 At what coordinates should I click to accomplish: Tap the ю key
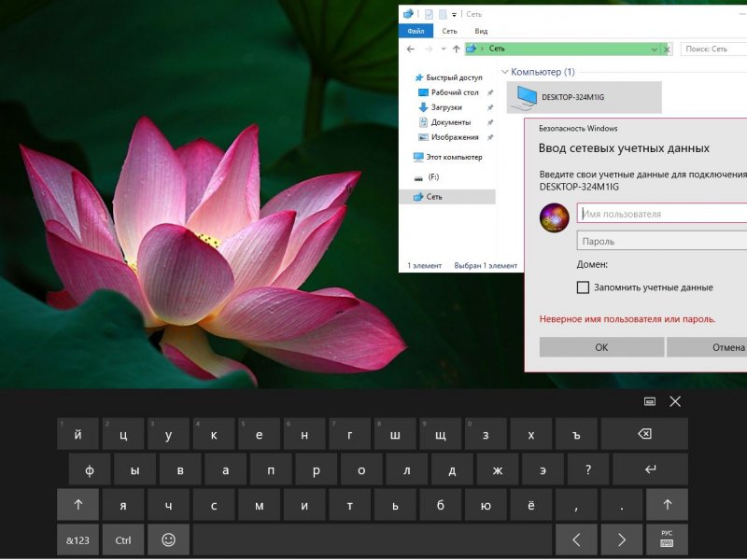[x=486, y=505]
